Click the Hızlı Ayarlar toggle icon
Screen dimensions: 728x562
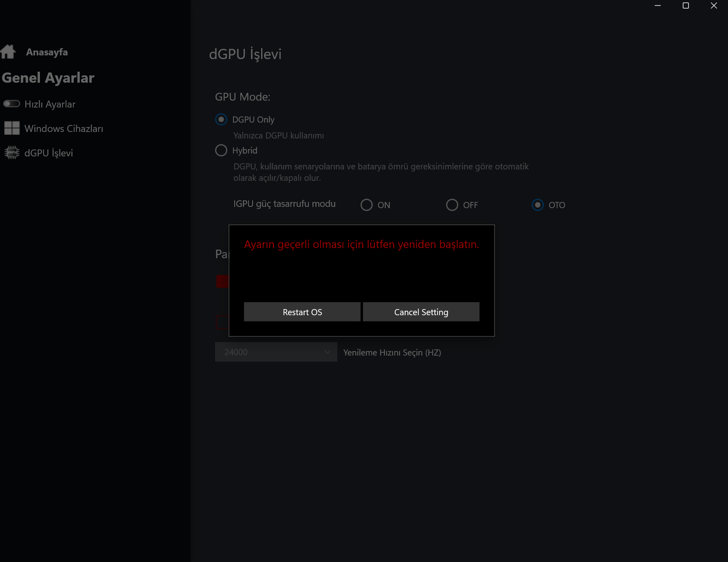coord(11,104)
